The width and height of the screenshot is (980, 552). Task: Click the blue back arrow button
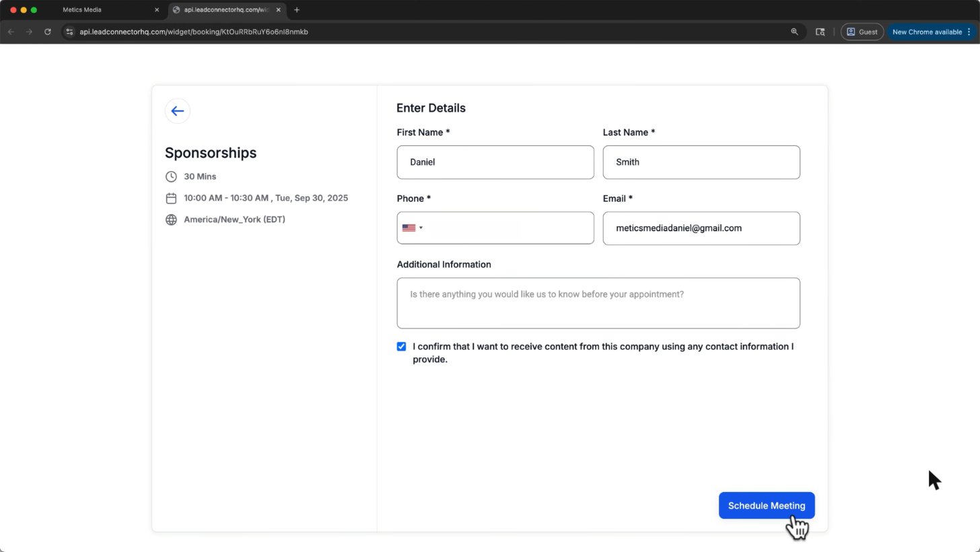pos(178,111)
